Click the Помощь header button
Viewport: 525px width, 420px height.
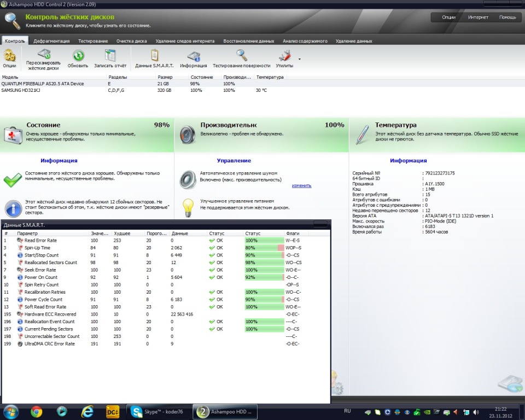coord(507,17)
